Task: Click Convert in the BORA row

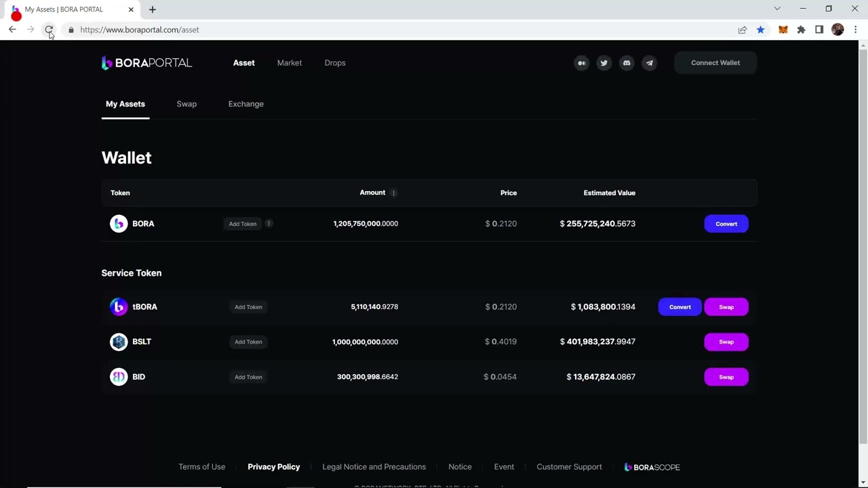Action: 726,224
